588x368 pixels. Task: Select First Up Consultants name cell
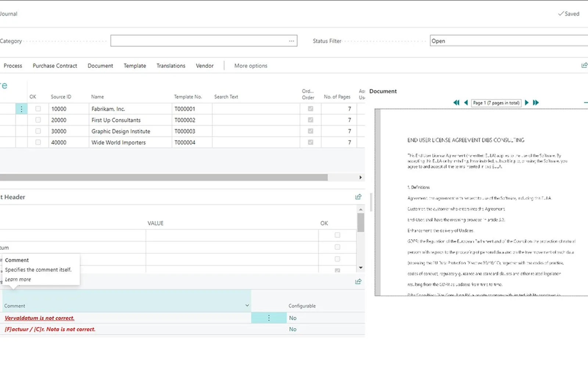(130, 120)
